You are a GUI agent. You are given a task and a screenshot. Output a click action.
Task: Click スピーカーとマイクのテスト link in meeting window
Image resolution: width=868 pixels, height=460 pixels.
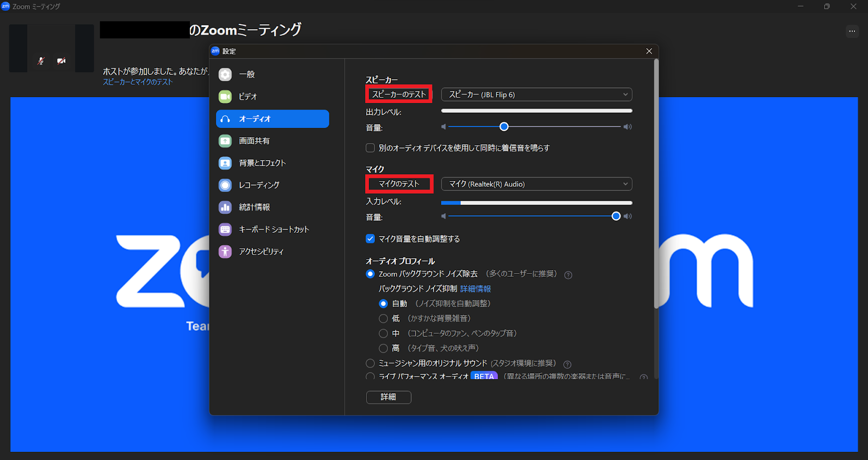138,82
